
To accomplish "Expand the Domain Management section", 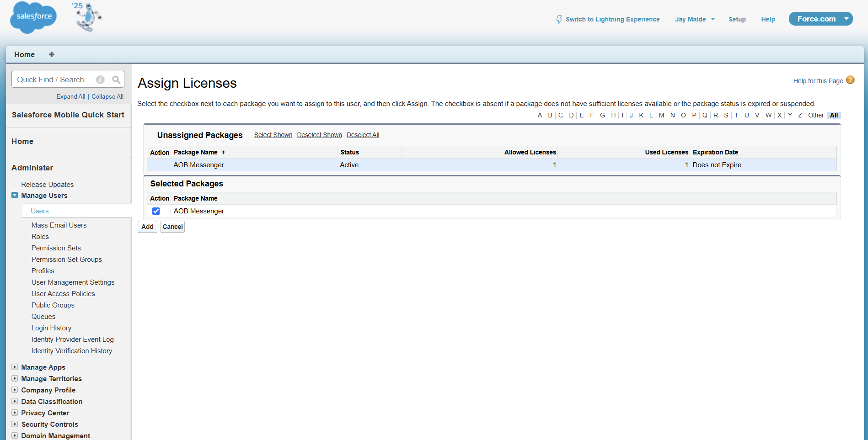I will [x=15, y=435].
